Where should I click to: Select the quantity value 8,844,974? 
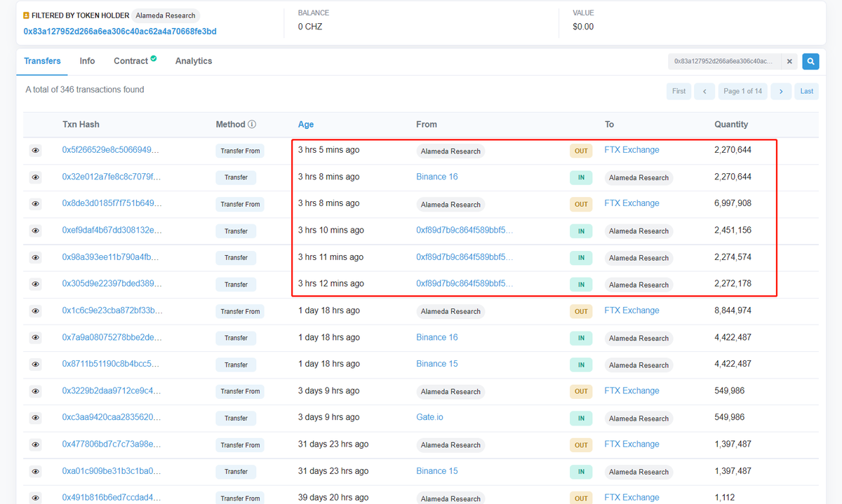733,311
